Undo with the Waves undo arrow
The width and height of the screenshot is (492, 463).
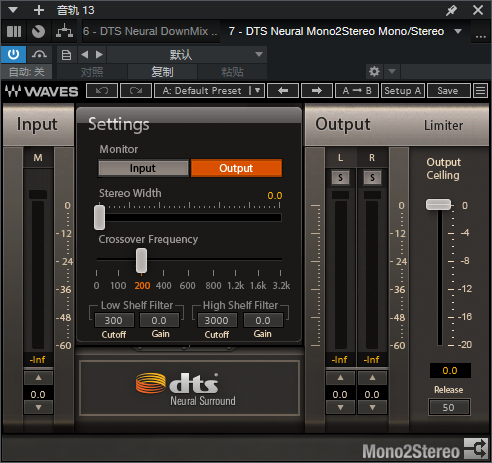(x=102, y=91)
